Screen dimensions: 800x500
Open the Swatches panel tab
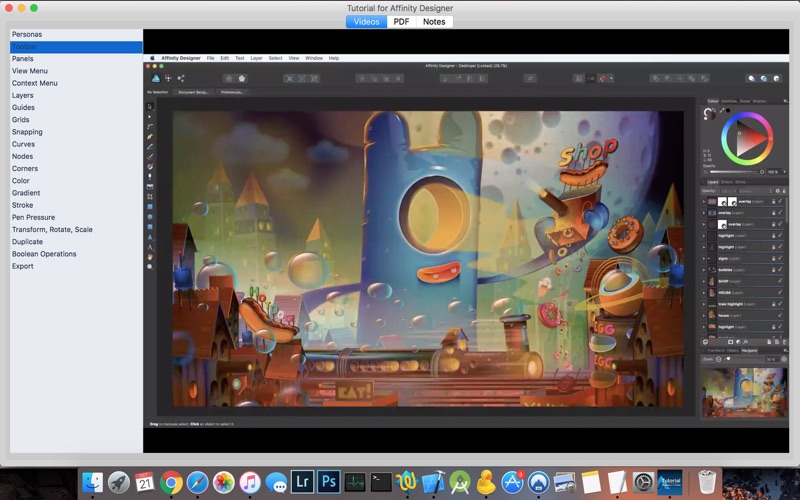pyautogui.click(x=729, y=101)
